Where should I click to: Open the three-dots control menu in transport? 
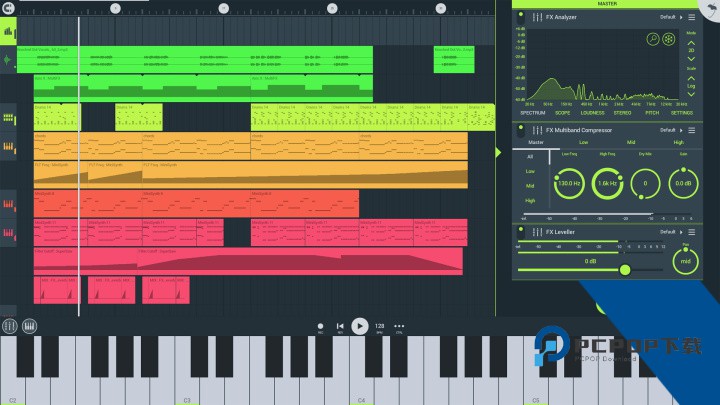click(399, 327)
